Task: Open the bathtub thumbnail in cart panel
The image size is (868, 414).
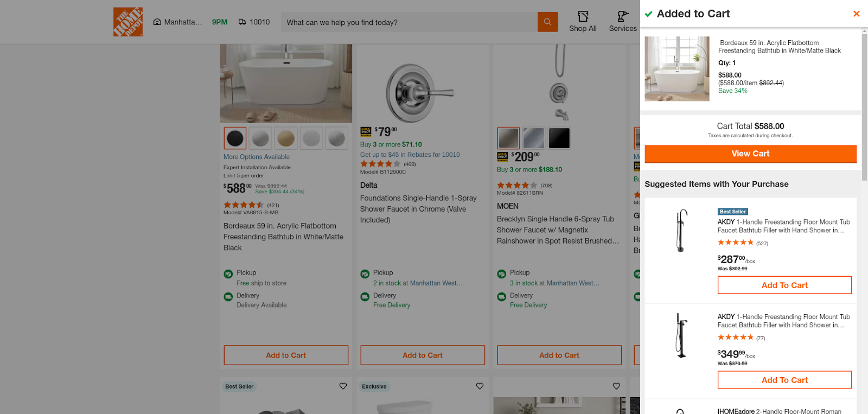Action: [676, 69]
